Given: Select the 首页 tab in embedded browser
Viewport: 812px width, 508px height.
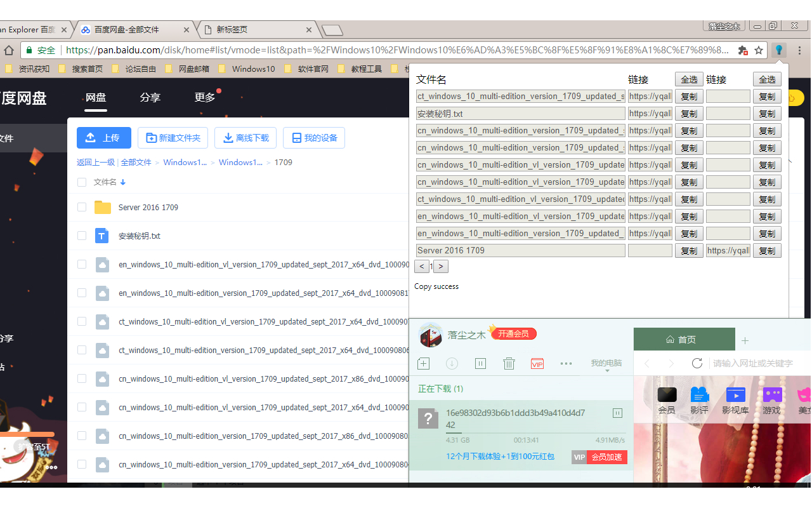Looking at the screenshot, I should 684,340.
